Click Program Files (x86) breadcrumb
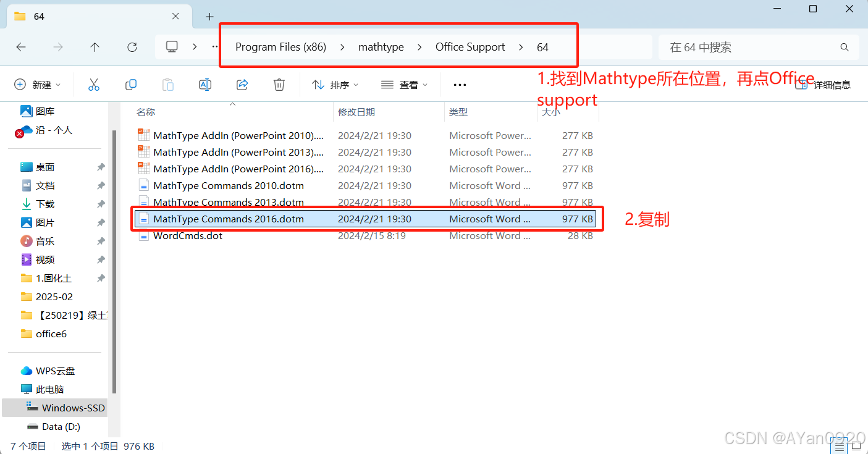868x454 pixels. tap(280, 47)
